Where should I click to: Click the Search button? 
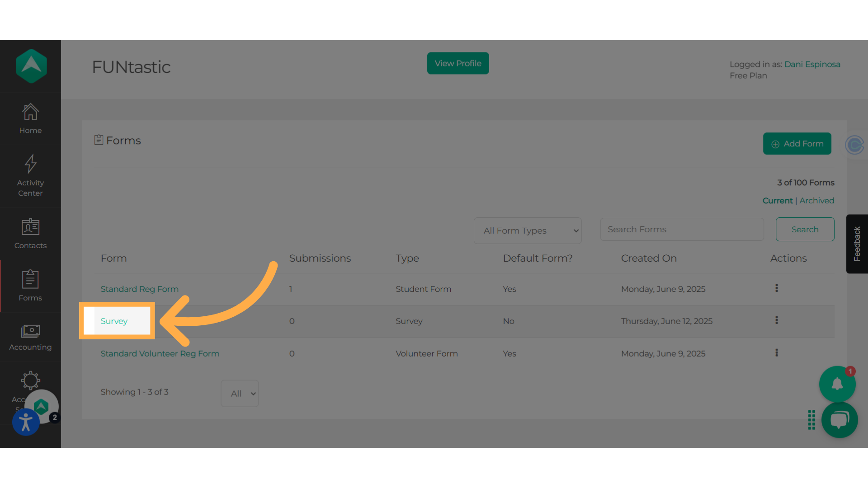click(x=805, y=229)
